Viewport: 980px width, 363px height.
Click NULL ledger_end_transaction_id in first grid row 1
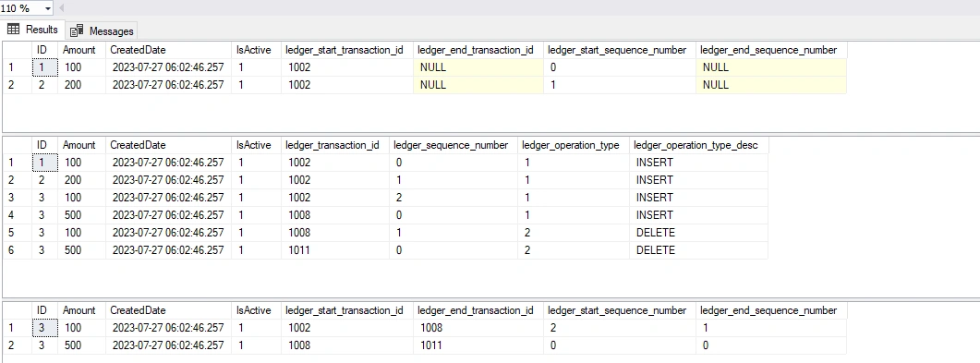(478, 67)
